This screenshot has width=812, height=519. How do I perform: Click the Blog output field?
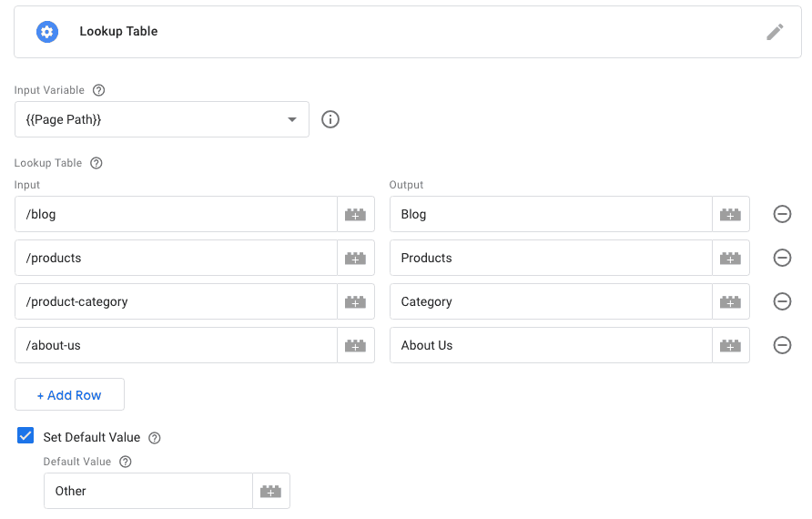tap(551, 215)
